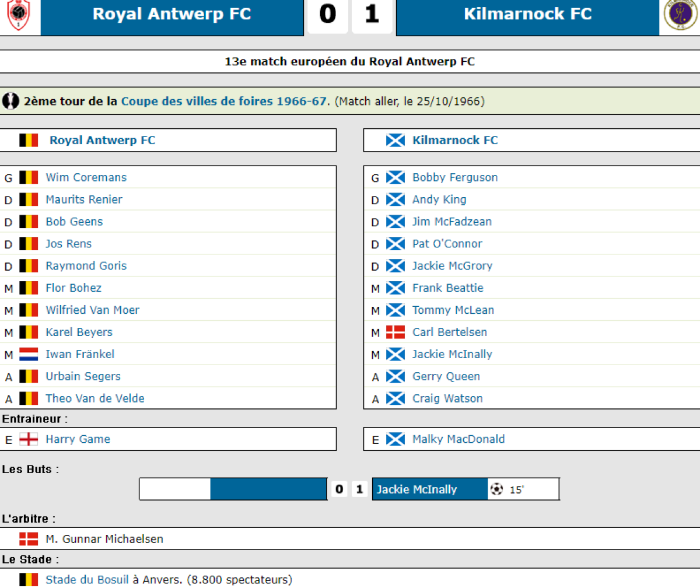View Wilfried Van Moer's profile
Image resolution: width=700 pixels, height=588 pixels.
tap(92, 310)
